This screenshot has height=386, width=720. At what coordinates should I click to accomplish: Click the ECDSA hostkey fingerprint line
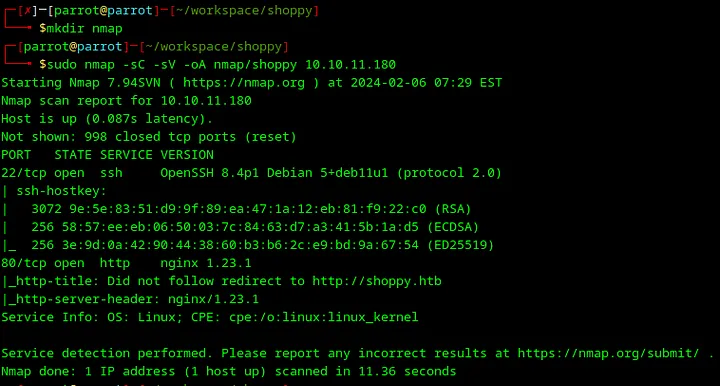tap(255, 227)
